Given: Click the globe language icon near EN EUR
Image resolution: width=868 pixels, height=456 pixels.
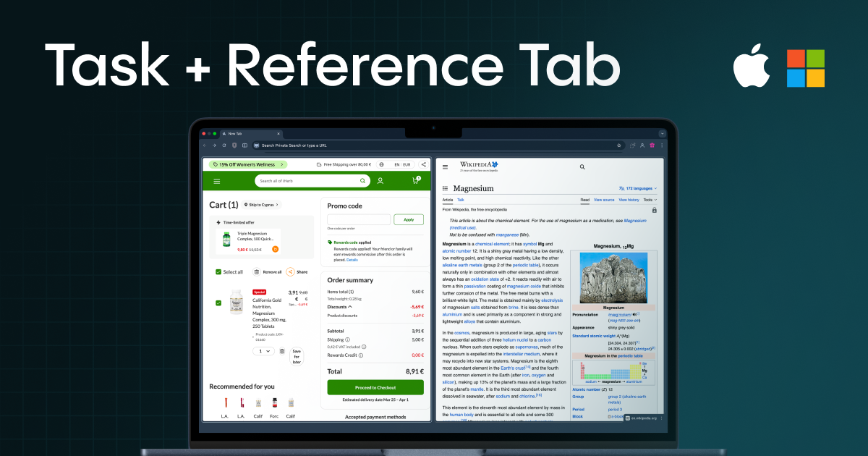Looking at the screenshot, I should pyautogui.click(x=382, y=164).
